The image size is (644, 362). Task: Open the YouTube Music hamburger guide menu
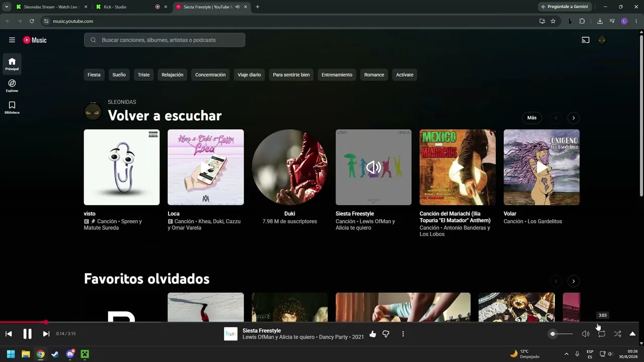pyautogui.click(x=12, y=40)
